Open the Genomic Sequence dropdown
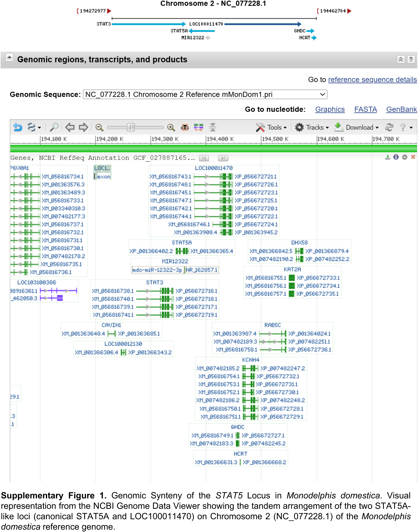The width and height of the screenshot is (418, 532). click(x=205, y=94)
